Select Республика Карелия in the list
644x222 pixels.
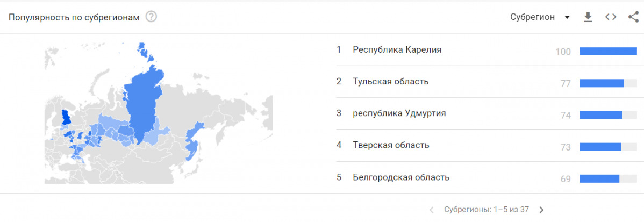[x=397, y=49]
